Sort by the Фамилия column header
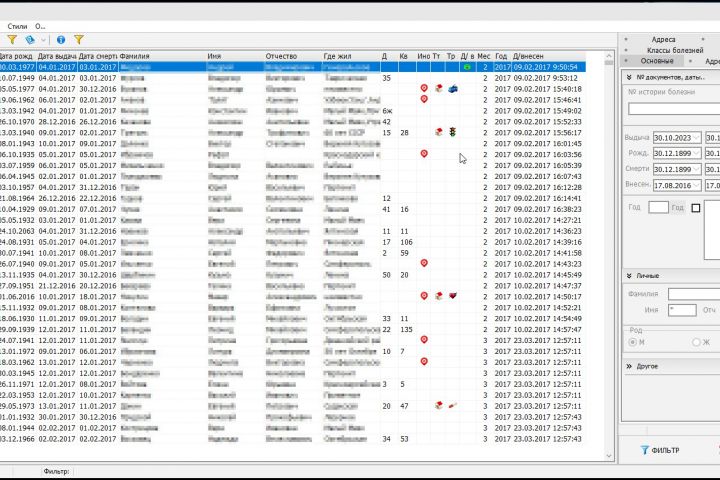The height and width of the screenshot is (480, 720). (x=134, y=56)
